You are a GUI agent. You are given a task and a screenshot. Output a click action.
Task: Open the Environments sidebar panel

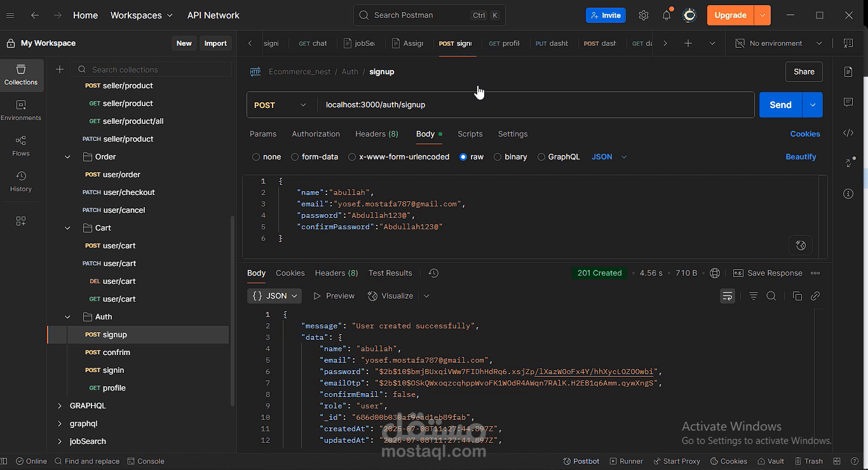(x=21, y=111)
